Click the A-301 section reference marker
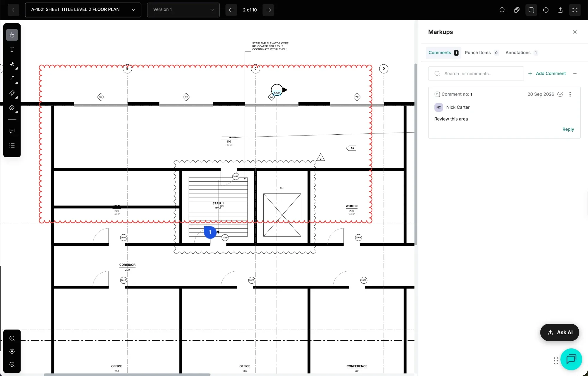 (277, 93)
